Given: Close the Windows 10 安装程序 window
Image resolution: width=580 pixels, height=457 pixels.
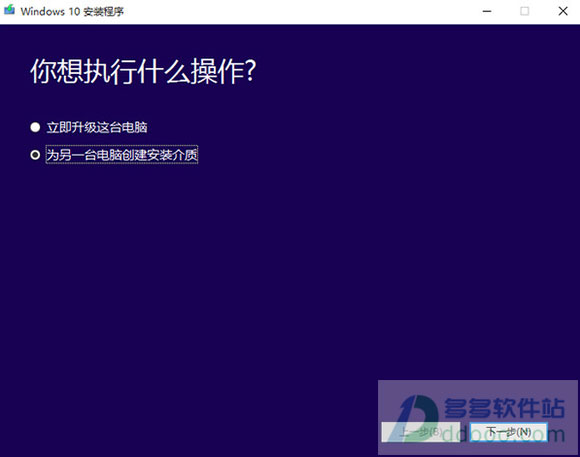Looking at the screenshot, I should pos(563,11).
